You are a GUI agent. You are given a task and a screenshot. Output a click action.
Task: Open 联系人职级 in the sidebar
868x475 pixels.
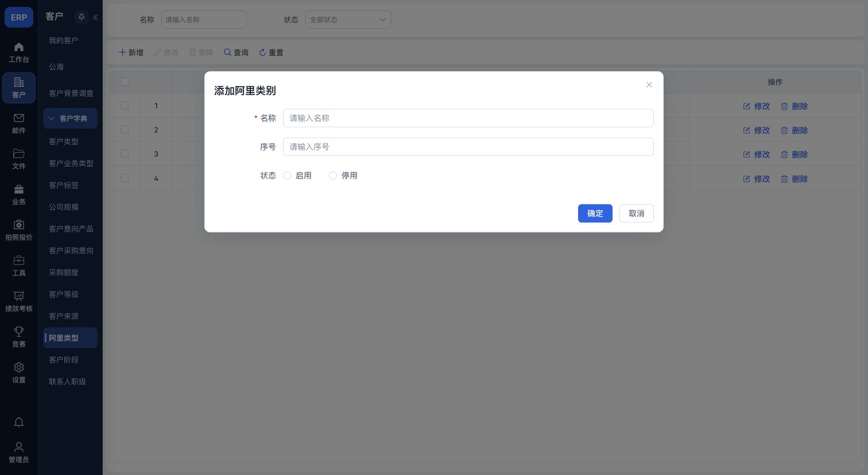pos(67,381)
